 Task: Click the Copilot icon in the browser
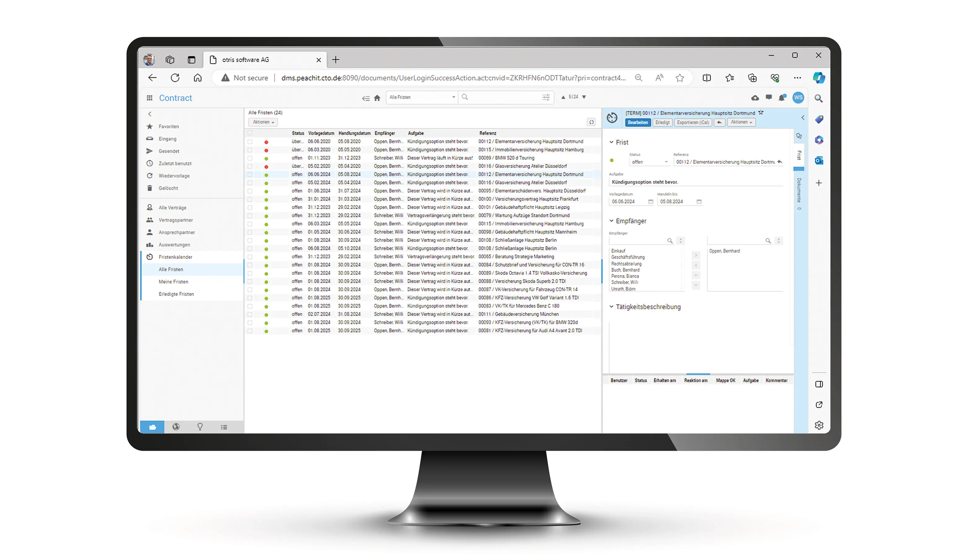click(819, 77)
